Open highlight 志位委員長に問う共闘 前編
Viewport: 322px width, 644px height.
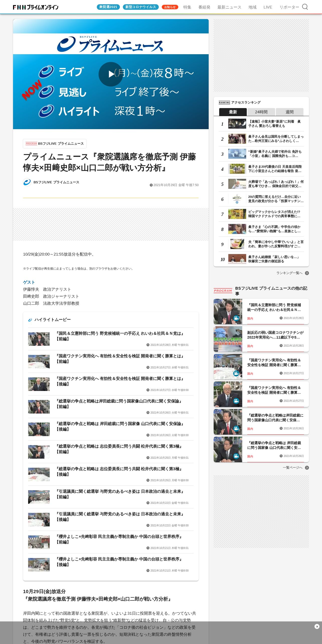tap(111, 452)
